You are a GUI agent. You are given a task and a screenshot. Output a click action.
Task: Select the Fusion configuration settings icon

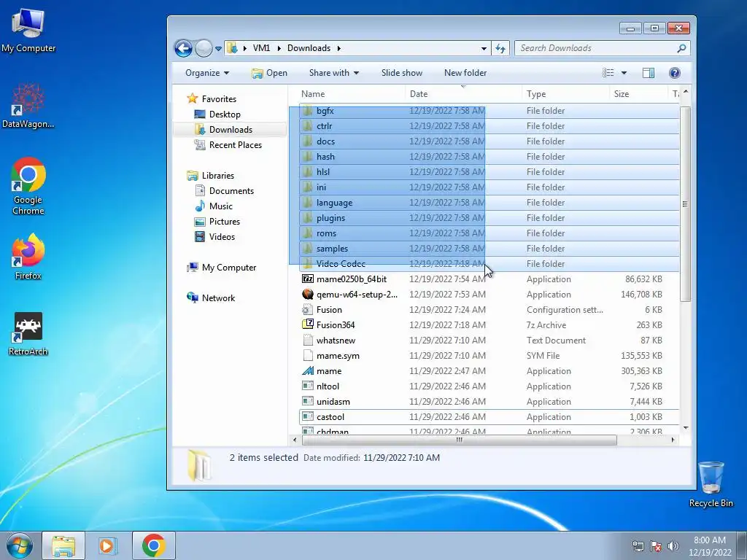click(x=308, y=309)
